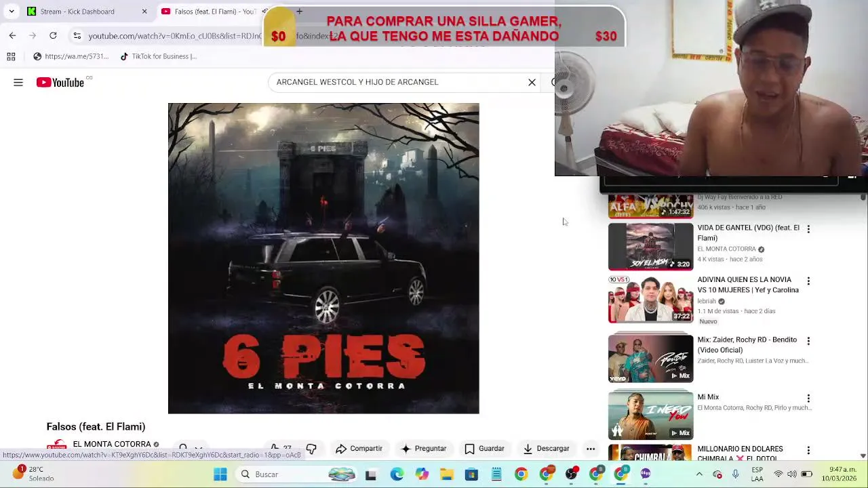Screen dimensions: 868x488
Task: Open the browser apps grid shortcut
Action: 11,56
